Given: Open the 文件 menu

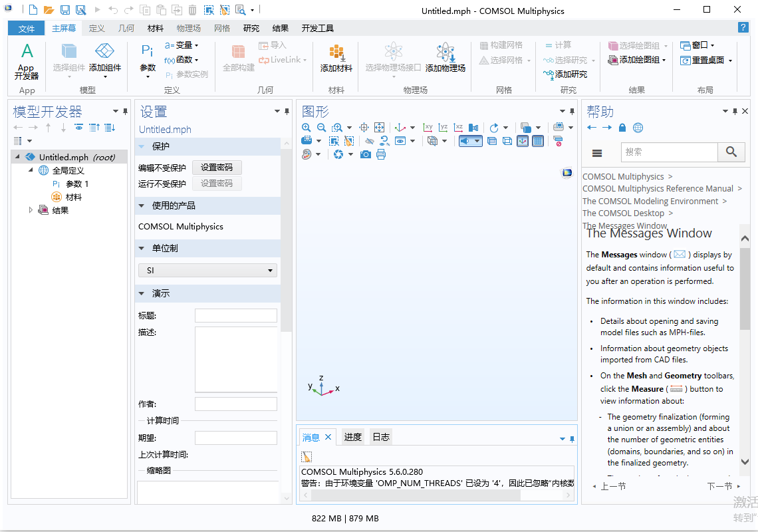Looking at the screenshot, I should click(x=26, y=29).
